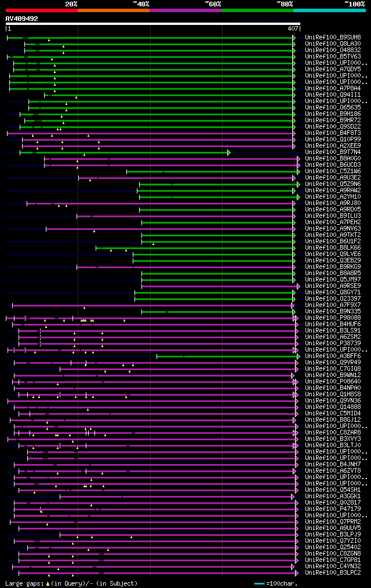Click the UniRef100_Q54SH1 entry
The image size is (371, 588).
click(333, 490)
